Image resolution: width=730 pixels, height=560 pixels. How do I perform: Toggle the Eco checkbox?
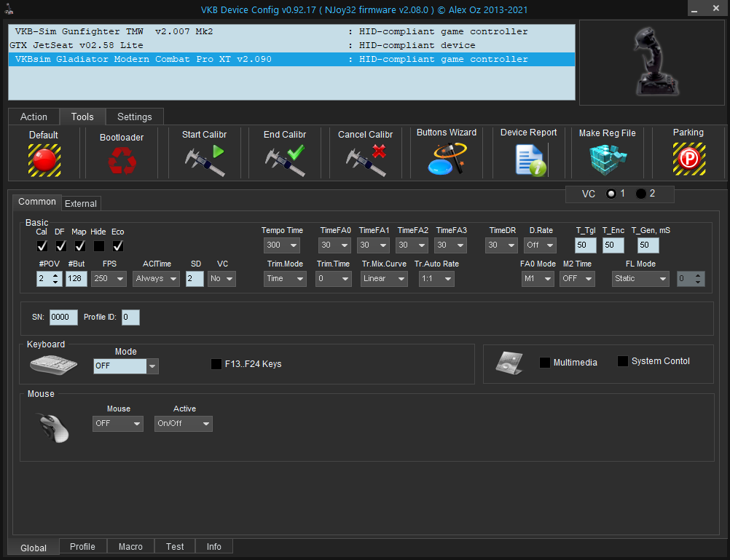tap(118, 246)
